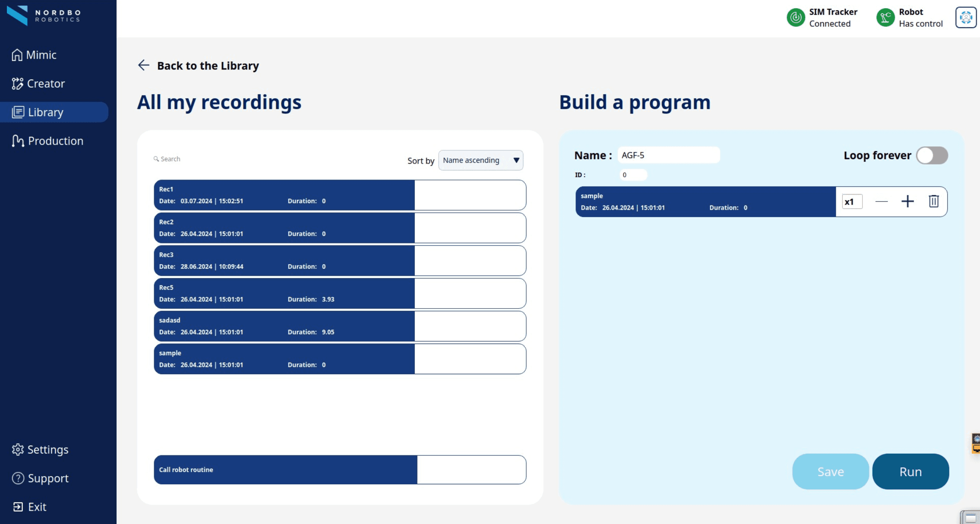
Task: Increase sample repeat count with plus
Action: (907, 201)
